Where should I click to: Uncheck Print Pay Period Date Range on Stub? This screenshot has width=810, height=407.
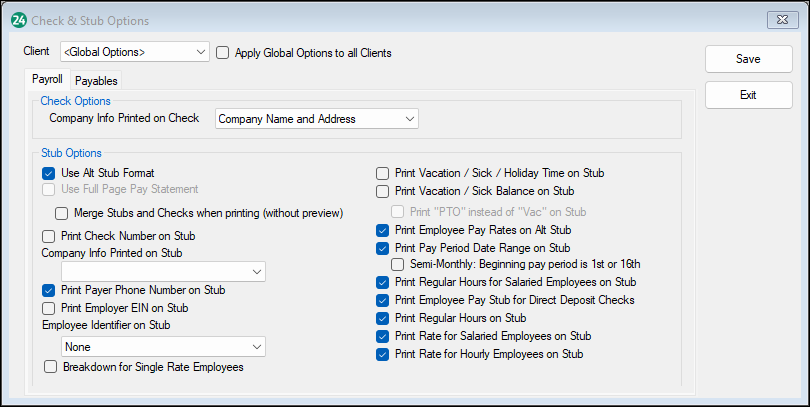tap(382, 248)
